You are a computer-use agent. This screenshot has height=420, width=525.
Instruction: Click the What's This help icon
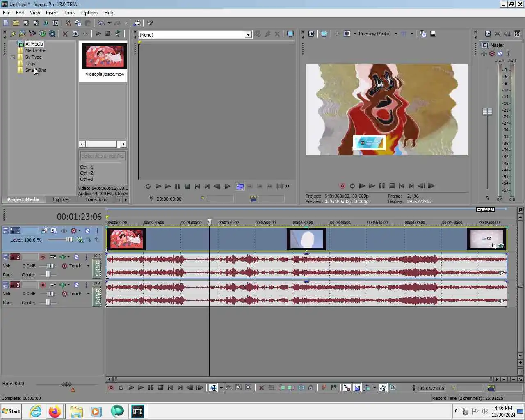150,23
